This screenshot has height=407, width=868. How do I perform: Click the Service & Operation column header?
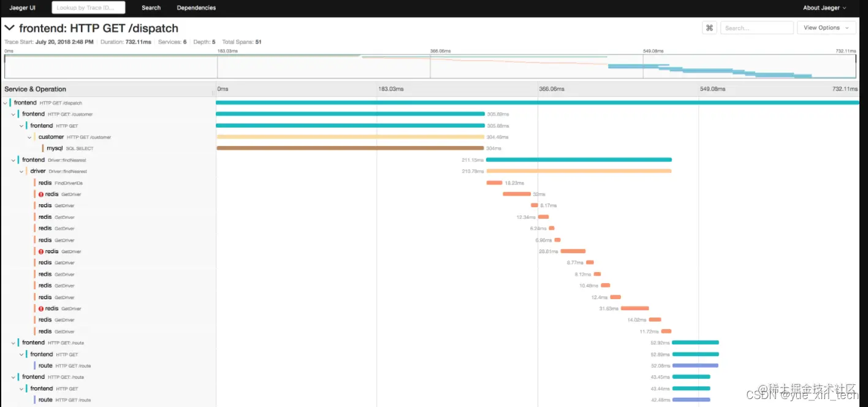click(x=35, y=89)
